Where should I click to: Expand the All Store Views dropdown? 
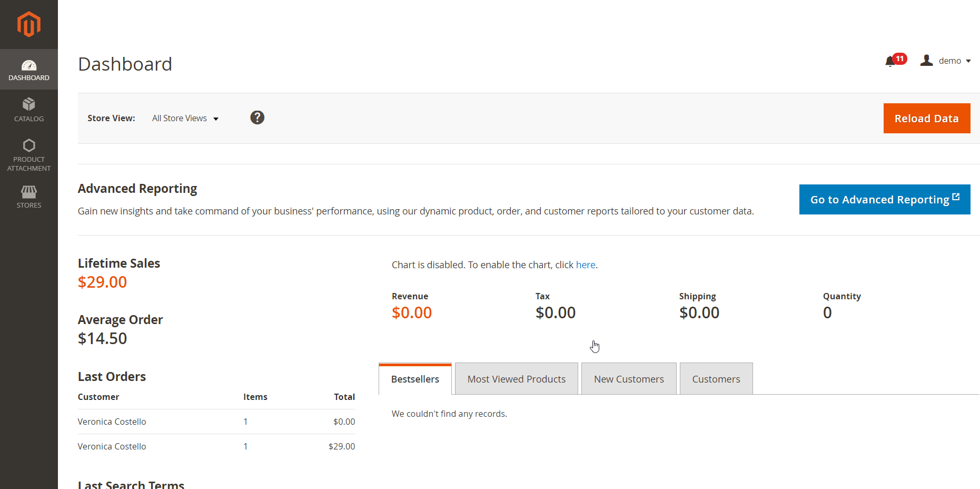(x=185, y=119)
